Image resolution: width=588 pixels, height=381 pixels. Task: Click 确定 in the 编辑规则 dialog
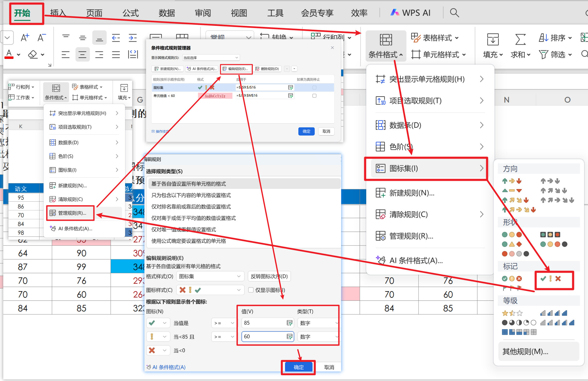click(299, 367)
